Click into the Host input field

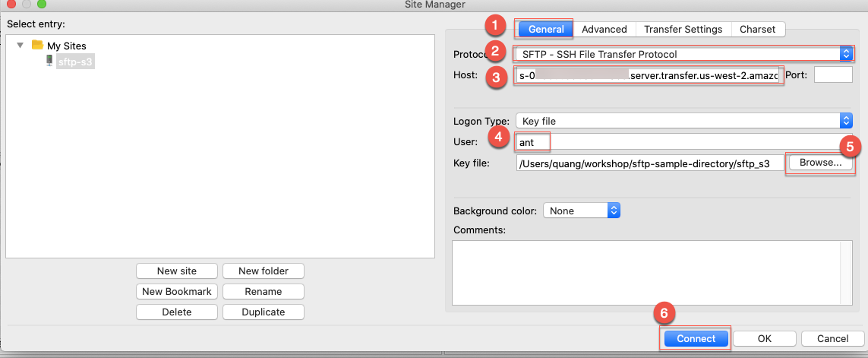[649, 74]
